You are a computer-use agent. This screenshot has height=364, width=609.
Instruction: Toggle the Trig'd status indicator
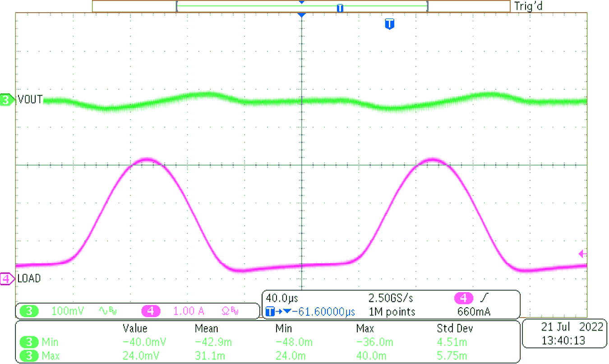pyautogui.click(x=528, y=6)
